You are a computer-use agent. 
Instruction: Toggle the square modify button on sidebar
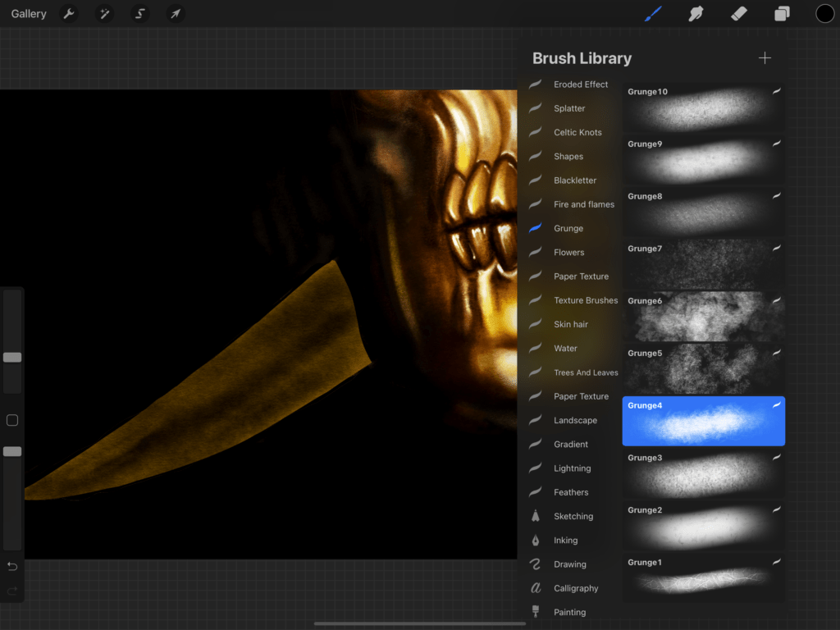click(x=12, y=421)
